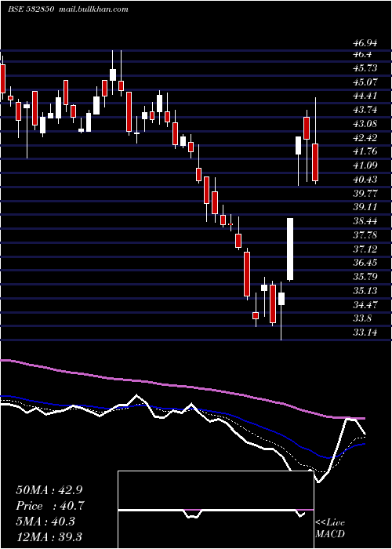Click the 42.42 price level label

click(365, 137)
